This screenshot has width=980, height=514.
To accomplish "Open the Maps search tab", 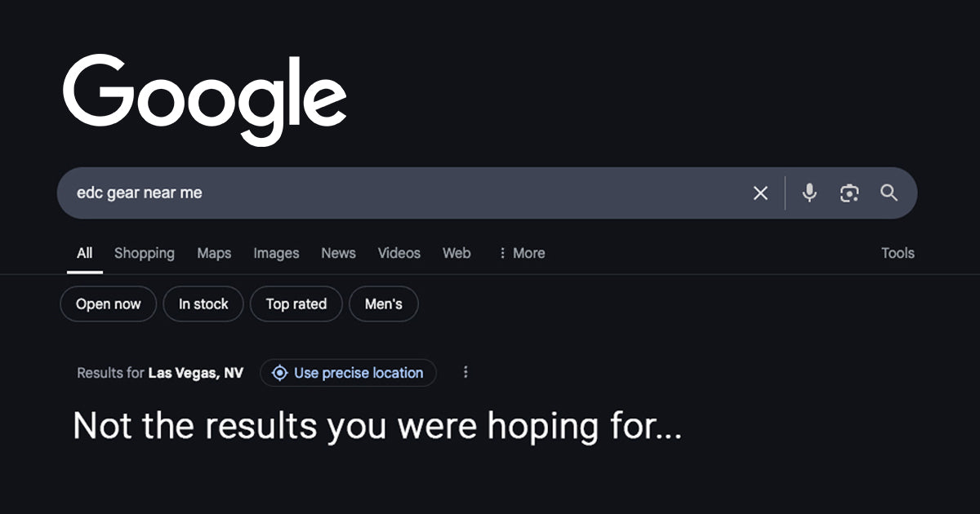I will point(214,253).
